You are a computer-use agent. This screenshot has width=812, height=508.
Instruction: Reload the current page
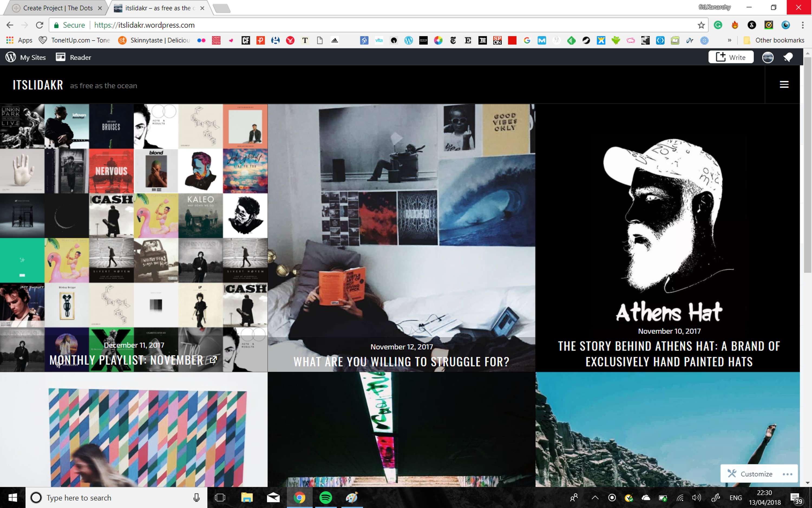pyautogui.click(x=40, y=25)
